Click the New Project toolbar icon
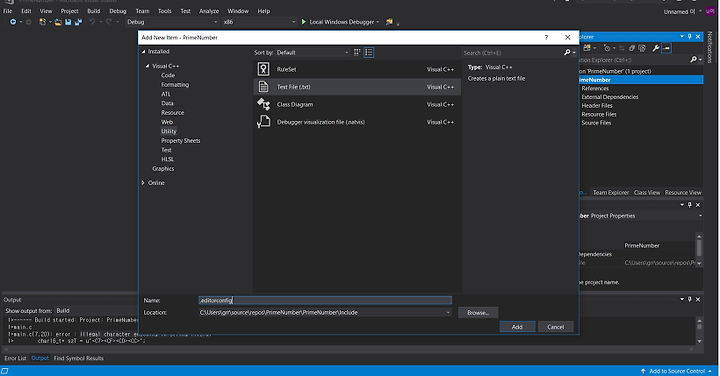This screenshot has height=376, width=720. [x=42, y=22]
